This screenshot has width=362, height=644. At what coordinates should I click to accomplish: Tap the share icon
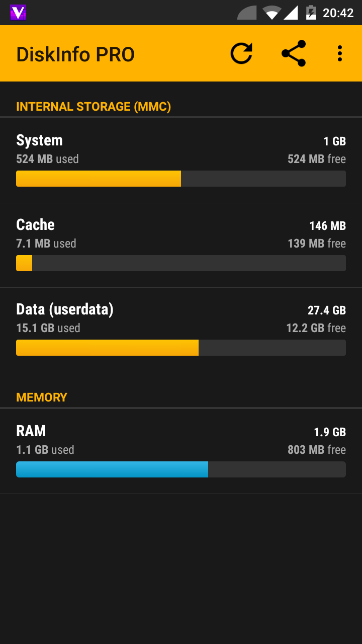coord(294,53)
